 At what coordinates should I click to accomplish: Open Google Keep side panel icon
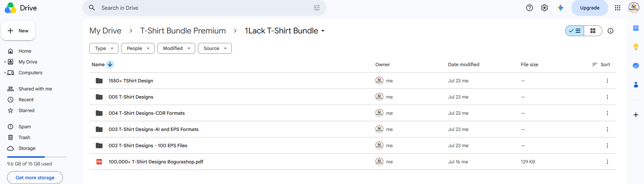(x=636, y=47)
